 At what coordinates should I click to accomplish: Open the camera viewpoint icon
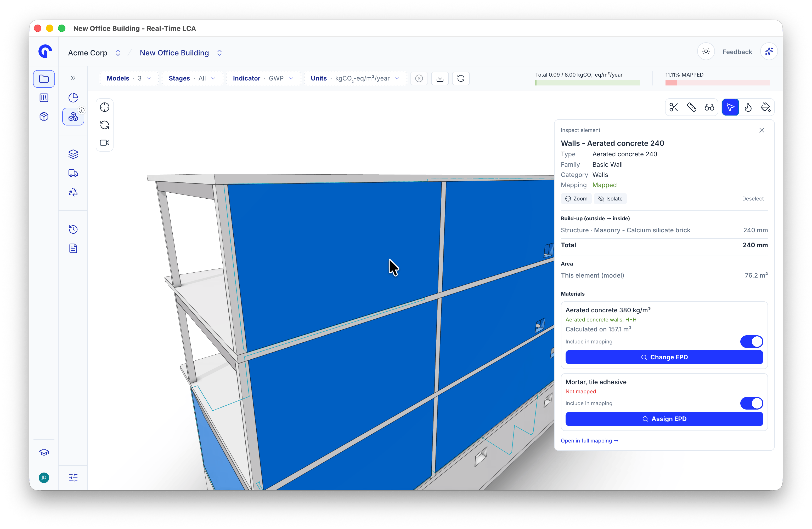click(104, 143)
